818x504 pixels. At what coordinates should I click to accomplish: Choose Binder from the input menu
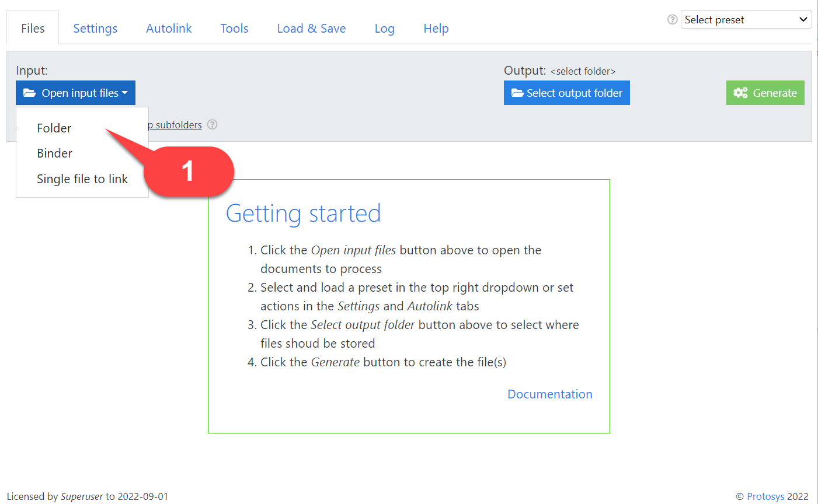click(x=55, y=153)
